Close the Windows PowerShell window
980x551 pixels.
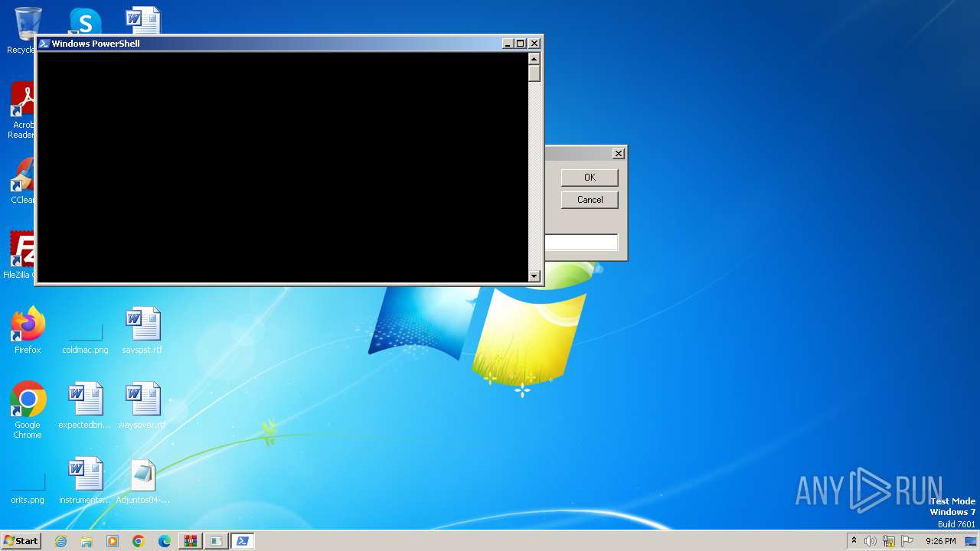tap(534, 44)
